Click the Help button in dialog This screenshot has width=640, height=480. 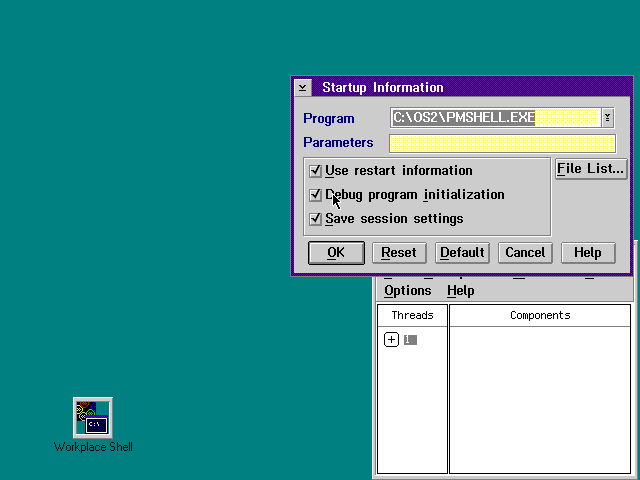[588, 253]
